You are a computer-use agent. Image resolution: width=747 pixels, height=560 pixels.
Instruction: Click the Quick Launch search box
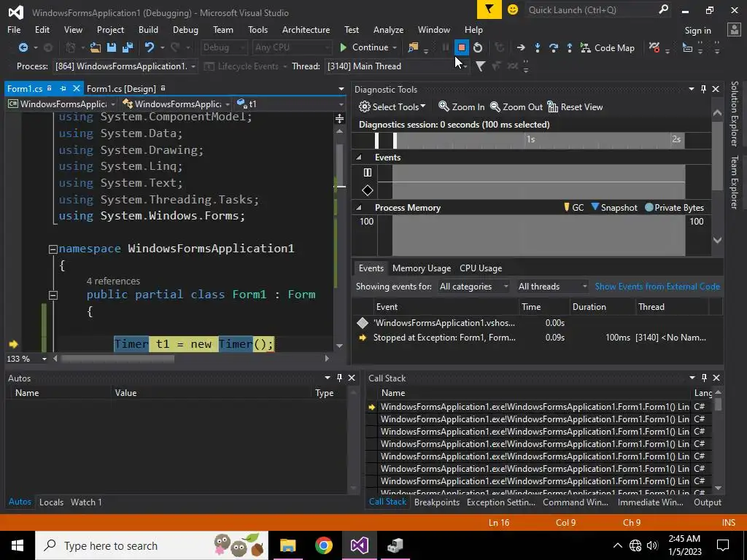[x=598, y=9]
